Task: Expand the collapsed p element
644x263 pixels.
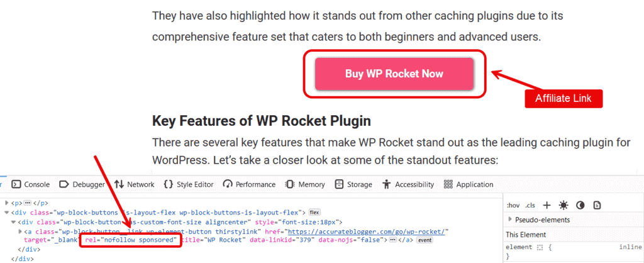Action: [6, 203]
